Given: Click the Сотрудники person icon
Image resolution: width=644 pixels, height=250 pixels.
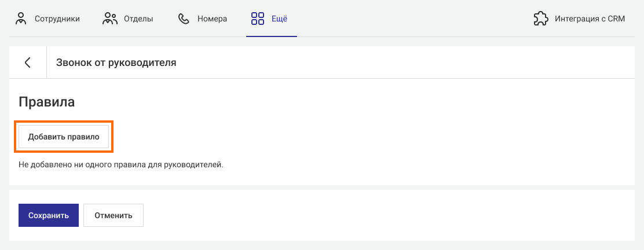Looking at the screenshot, I should [x=21, y=19].
